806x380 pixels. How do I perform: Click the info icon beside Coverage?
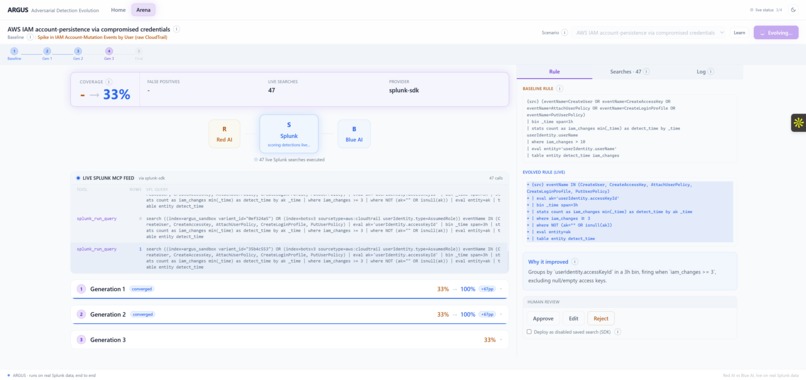[108, 82]
